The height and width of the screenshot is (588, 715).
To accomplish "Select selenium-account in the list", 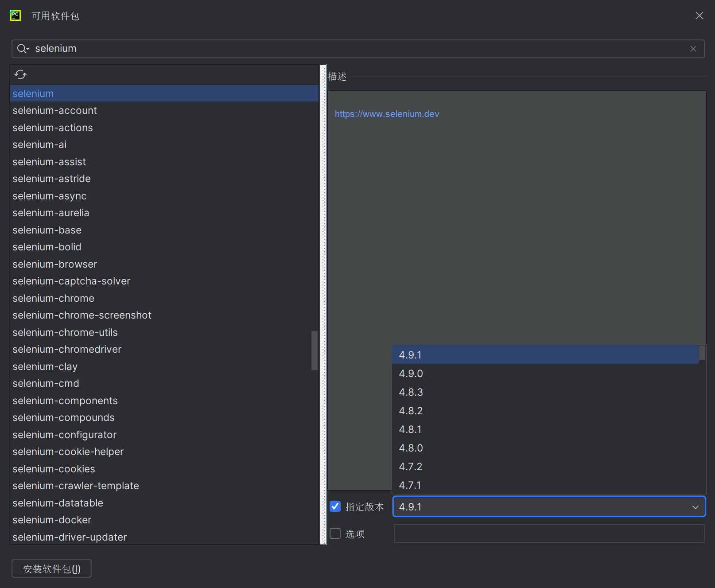I will [164, 110].
